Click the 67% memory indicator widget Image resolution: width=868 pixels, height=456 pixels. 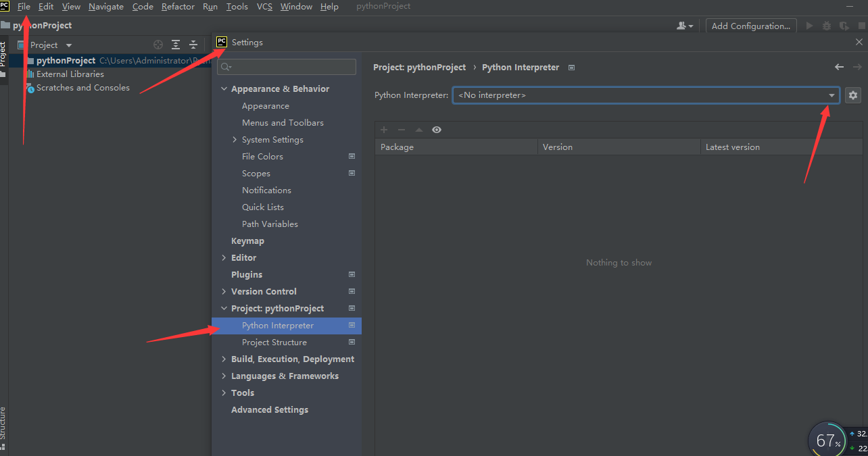pyautogui.click(x=826, y=440)
